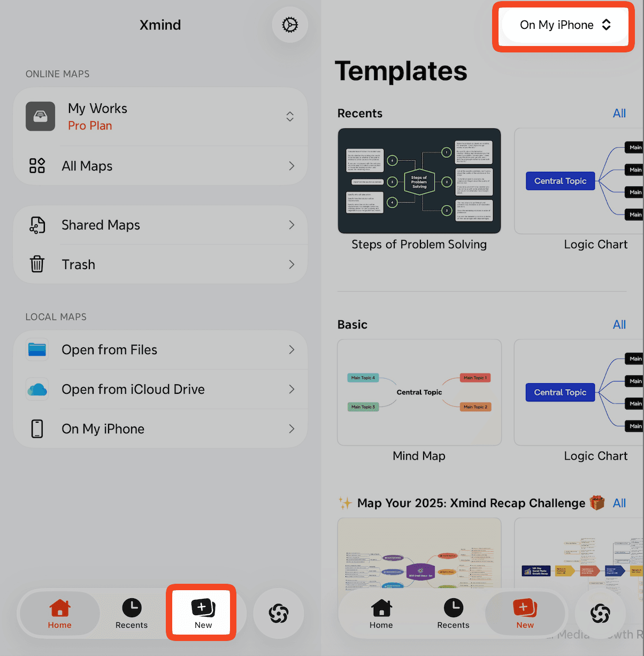
Task: Click the Steps of Problem Solving caption
Action: [x=419, y=245]
